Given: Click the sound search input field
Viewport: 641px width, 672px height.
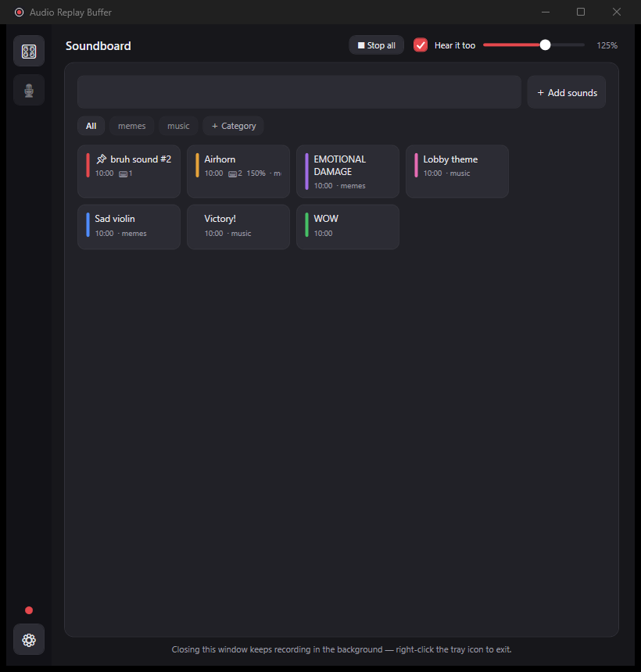Looking at the screenshot, I should click(299, 92).
